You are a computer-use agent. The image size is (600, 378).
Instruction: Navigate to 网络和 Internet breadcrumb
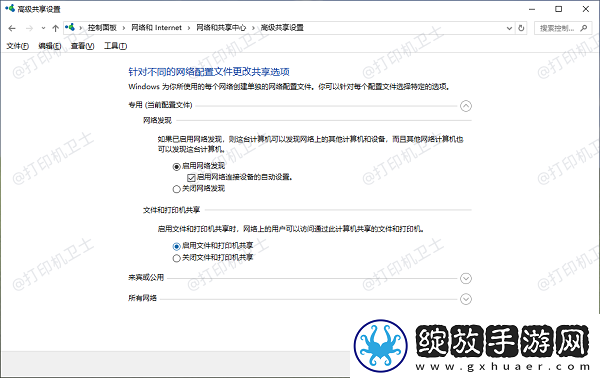(x=157, y=28)
